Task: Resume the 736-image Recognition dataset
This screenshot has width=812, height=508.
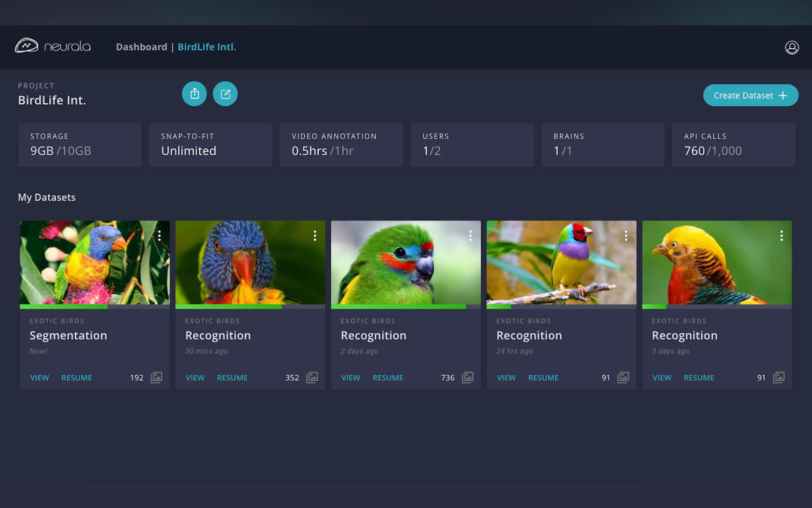Action: coord(388,377)
